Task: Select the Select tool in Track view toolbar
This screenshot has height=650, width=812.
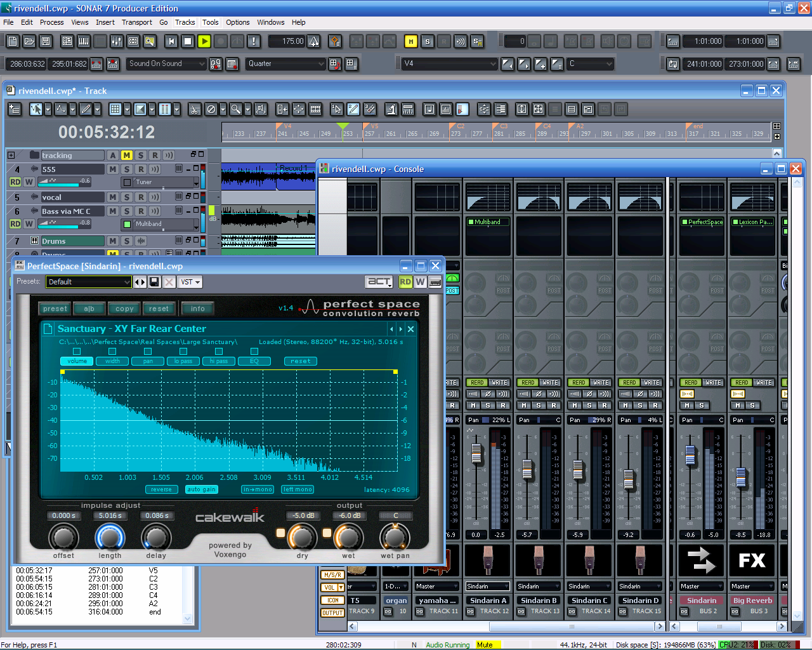Action: 36,109
